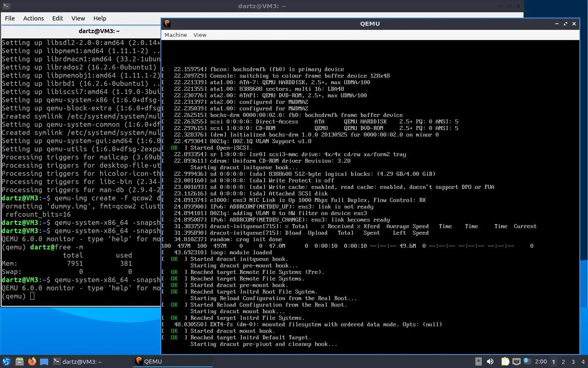Click the show desktop icon in the taskbar
This screenshot has width=588, height=368.
(x=44, y=361)
